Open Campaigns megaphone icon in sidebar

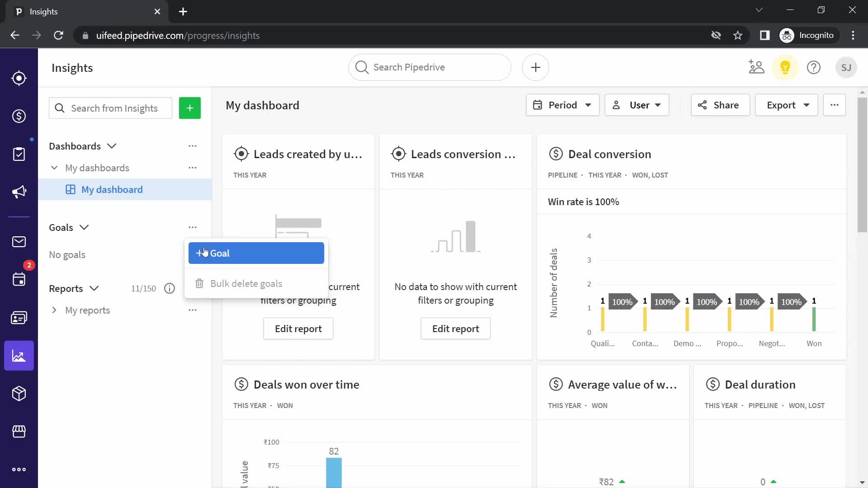(x=19, y=192)
